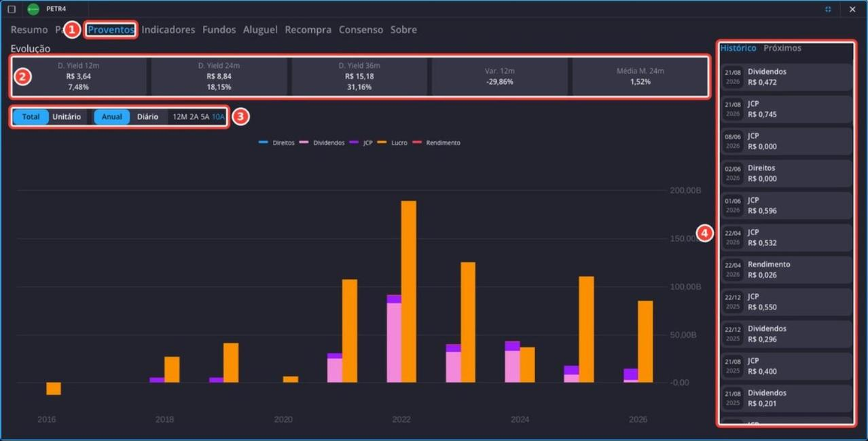This screenshot has height=441, width=868.
Task: Close the PETR4 window
Action: click(852, 9)
